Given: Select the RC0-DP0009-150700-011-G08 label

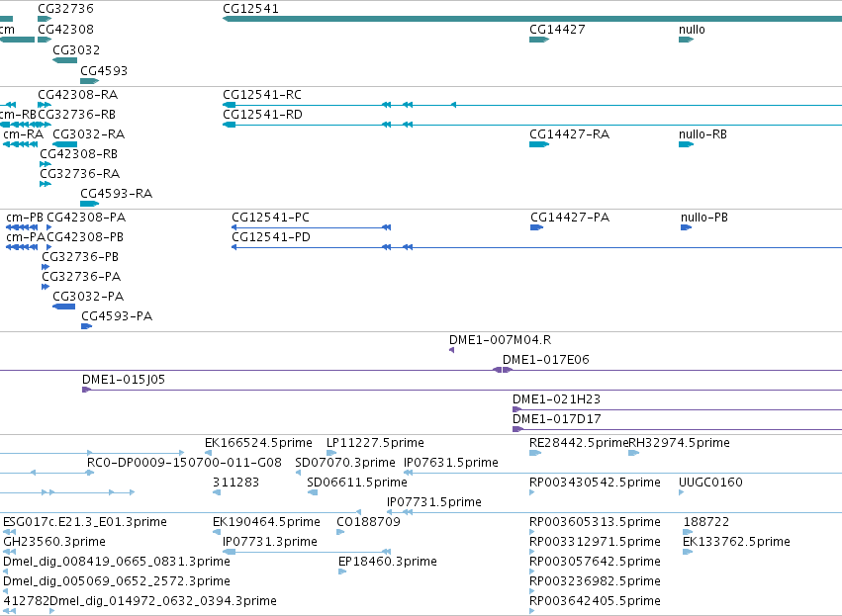Looking at the screenshot, I should click(184, 463).
